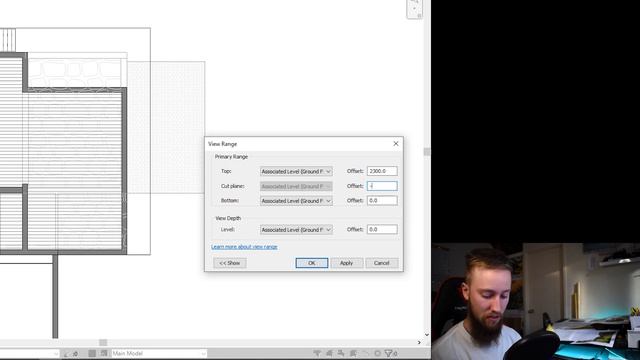
Task: Cancel the View Range dialog
Action: click(x=382, y=263)
